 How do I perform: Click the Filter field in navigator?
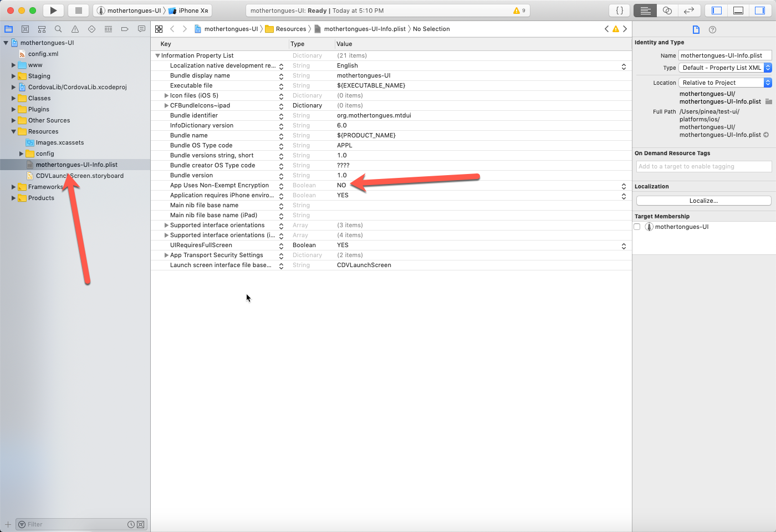(x=75, y=524)
